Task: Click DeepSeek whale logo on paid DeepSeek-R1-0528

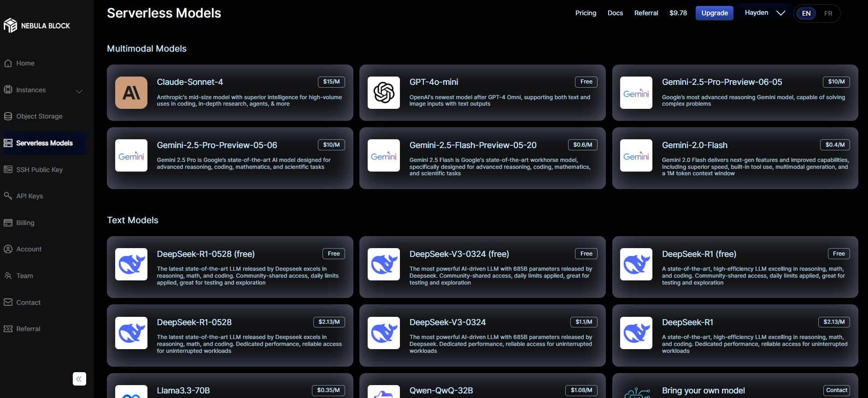Action: click(x=131, y=333)
